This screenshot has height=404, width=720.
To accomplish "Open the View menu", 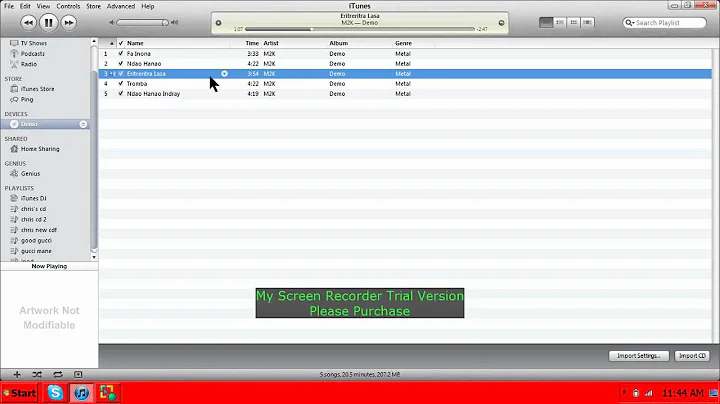I will 43,6.
